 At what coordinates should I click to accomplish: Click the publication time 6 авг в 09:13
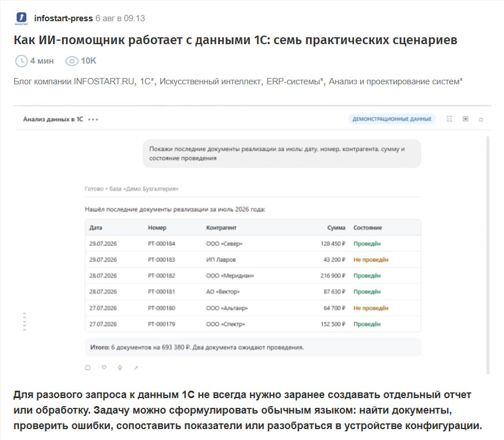coord(120,18)
